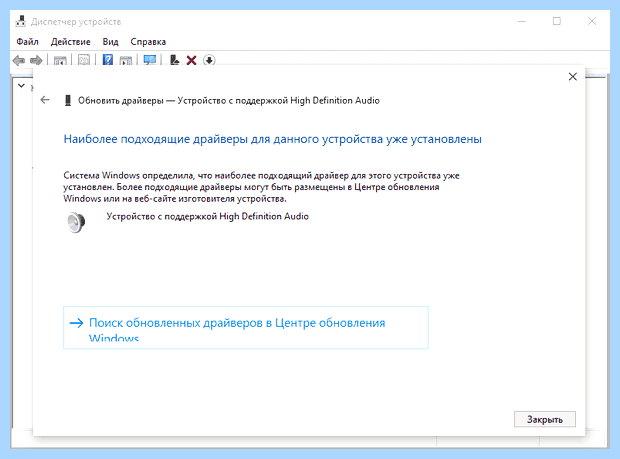
Task: Click the device icon in the dialog title
Action: pyautogui.click(x=68, y=100)
